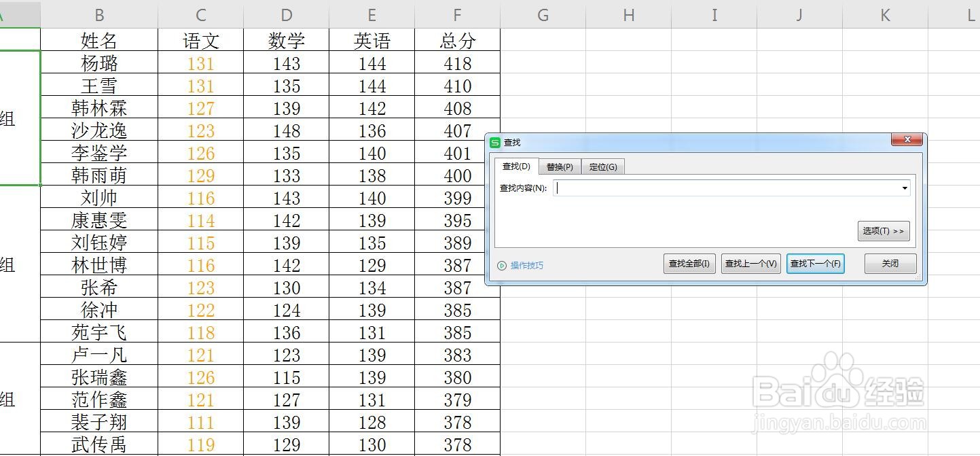Select the 总分 header cell

pos(456,40)
